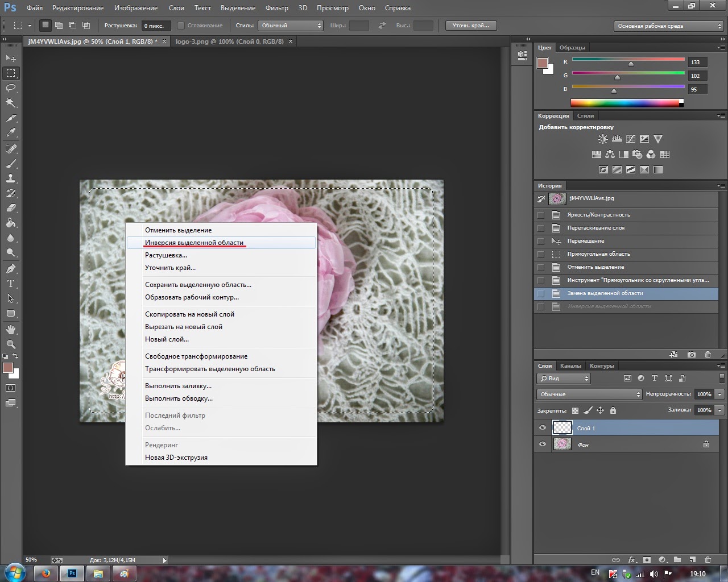Open the Основная рабочая среда workspace dropdown
This screenshot has height=582, width=728.
point(669,26)
